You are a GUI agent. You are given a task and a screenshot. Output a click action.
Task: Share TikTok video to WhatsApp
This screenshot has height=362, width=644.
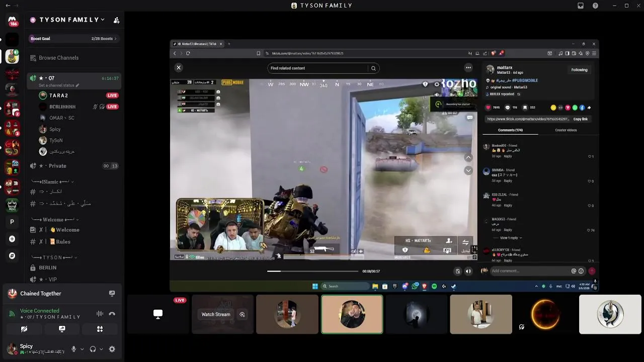(x=575, y=108)
